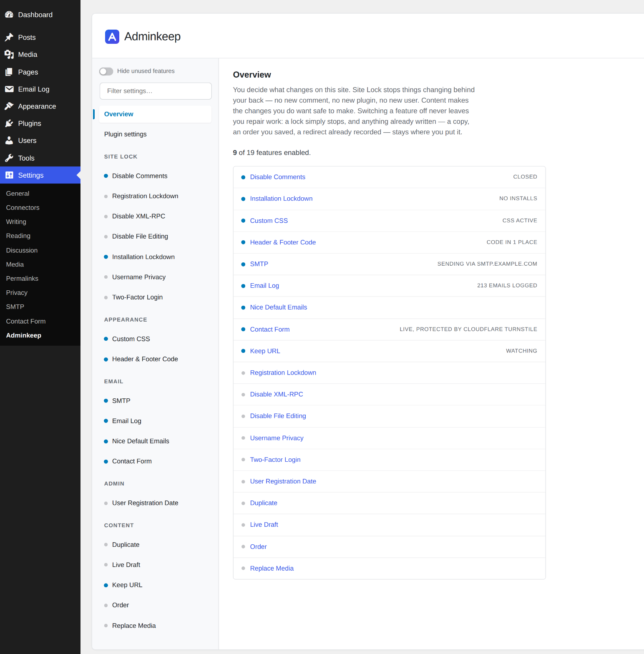Toggle Hide unused features switch
This screenshot has height=654, width=644.
(x=106, y=71)
